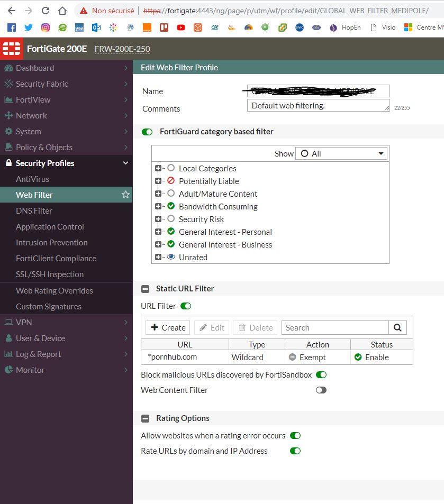Click the URL filter Search field

[335, 327]
